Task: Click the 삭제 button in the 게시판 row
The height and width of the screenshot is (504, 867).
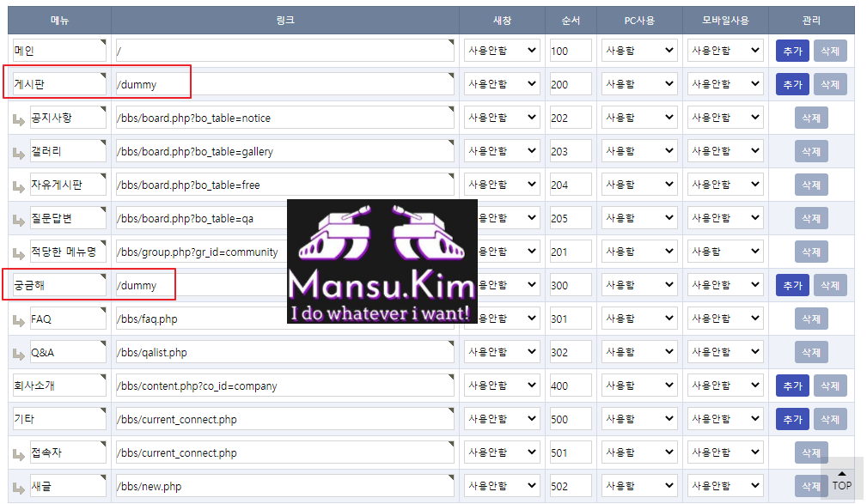Action: pyautogui.click(x=830, y=84)
